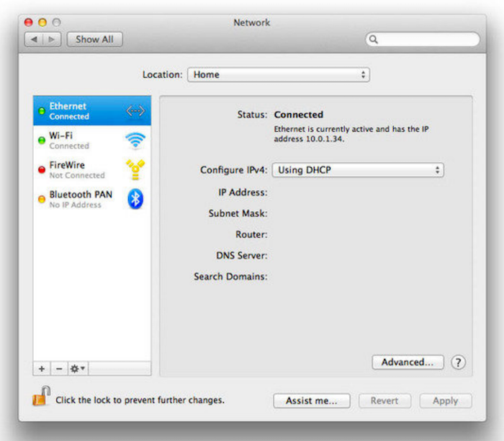Click the Advanced button
Image resolution: width=504 pixels, height=441 pixels.
point(408,362)
